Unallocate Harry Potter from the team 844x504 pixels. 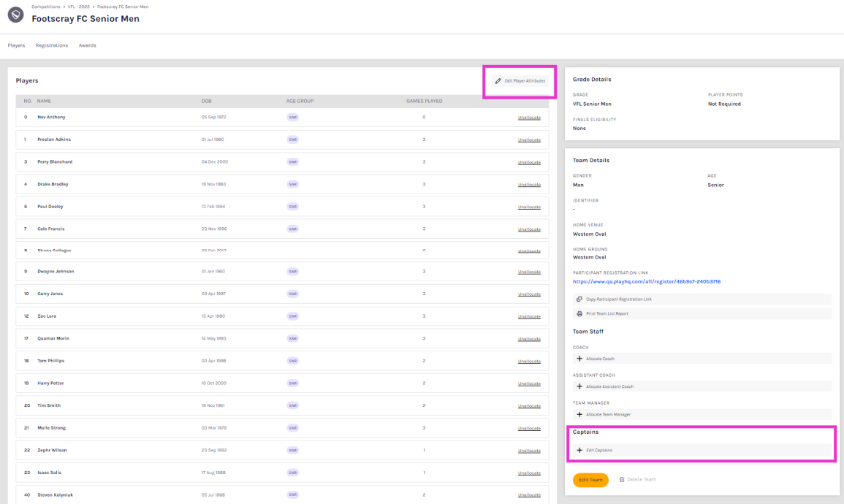click(x=529, y=383)
